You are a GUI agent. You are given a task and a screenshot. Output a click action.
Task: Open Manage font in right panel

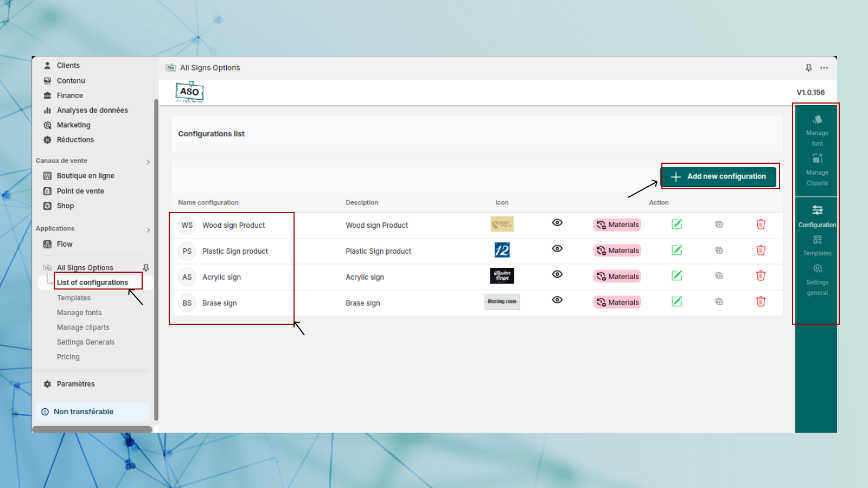817,130
